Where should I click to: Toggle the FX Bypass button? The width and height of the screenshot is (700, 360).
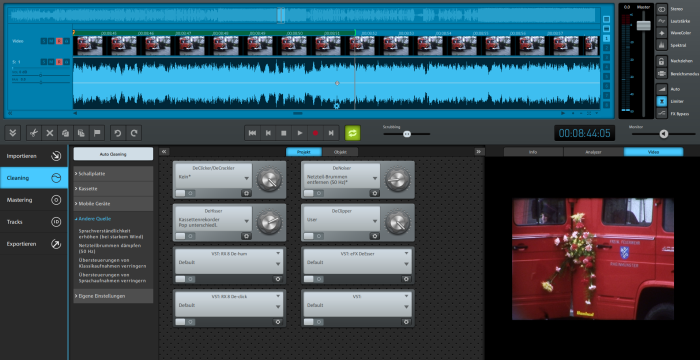click(662, 114)
